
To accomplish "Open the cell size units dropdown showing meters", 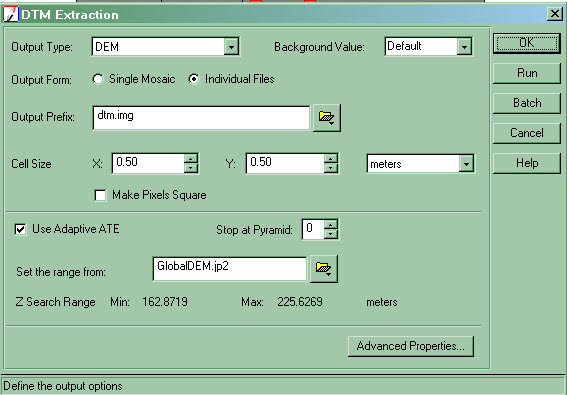I will (466, 164).
